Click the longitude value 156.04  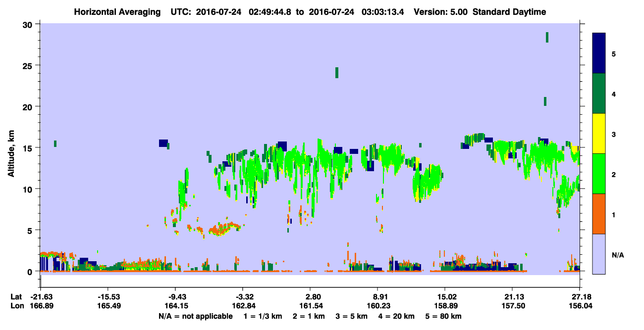pyautogui.click(x=580, y=306)
